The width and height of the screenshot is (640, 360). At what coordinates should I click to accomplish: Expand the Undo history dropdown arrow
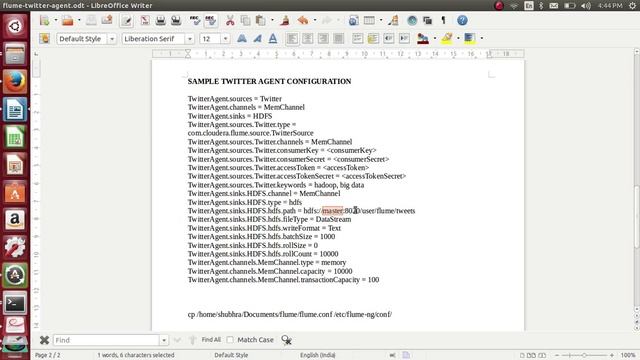[x=315, y=20]
